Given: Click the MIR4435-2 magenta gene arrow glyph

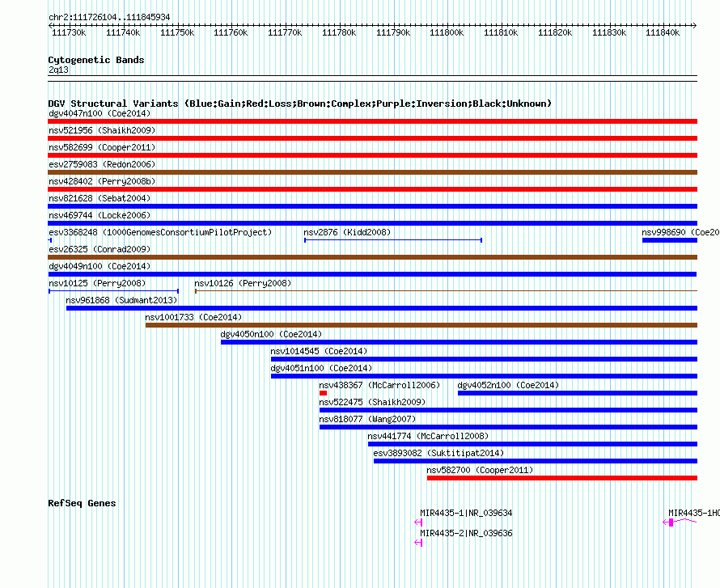Looking at the screenshot, I should click(x=418, y=543).
